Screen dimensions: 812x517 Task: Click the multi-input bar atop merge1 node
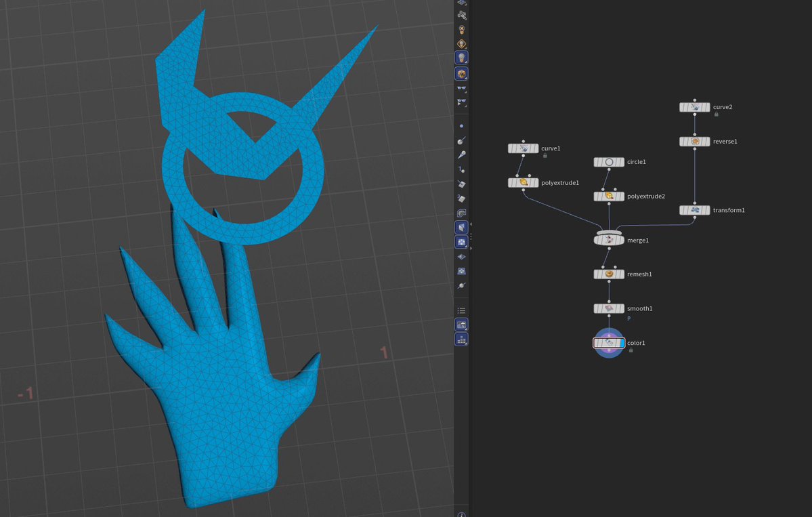point(609,232)
